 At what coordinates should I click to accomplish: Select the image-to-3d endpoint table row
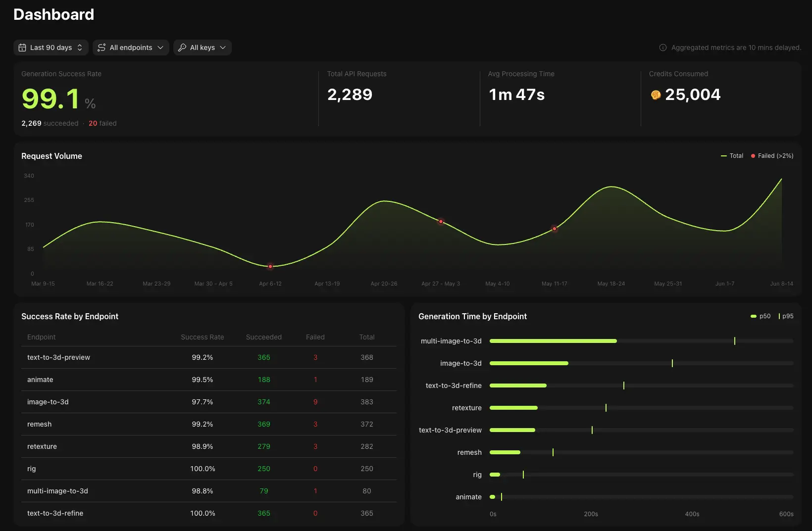point(209,402)
